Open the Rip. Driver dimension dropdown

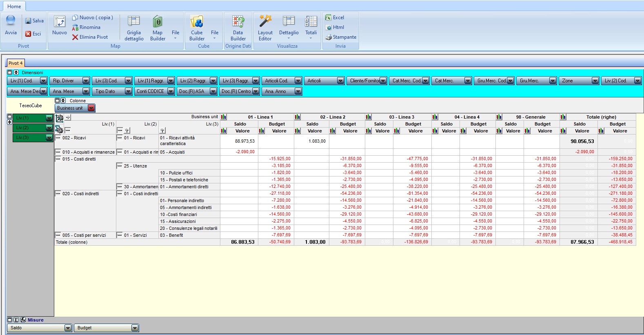click(x=86, y=81)
